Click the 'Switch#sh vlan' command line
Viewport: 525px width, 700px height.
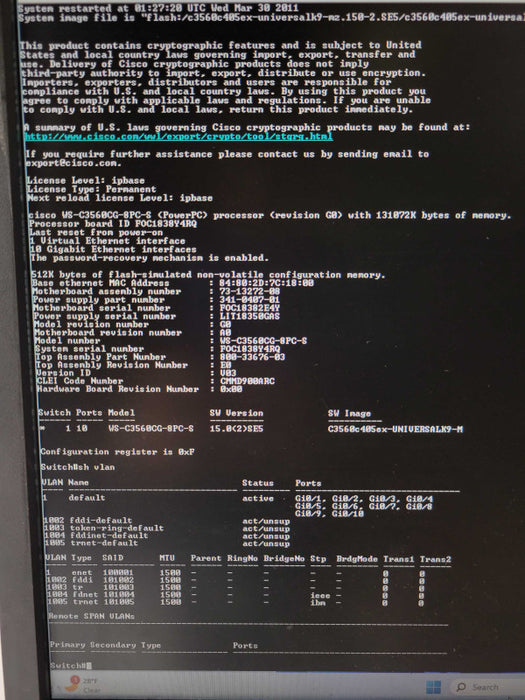pos(78,467)
